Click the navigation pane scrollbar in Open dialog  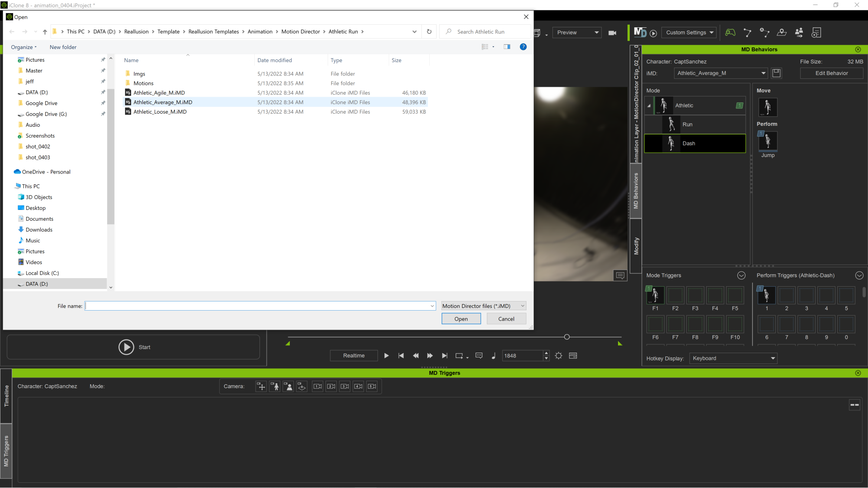111,156
